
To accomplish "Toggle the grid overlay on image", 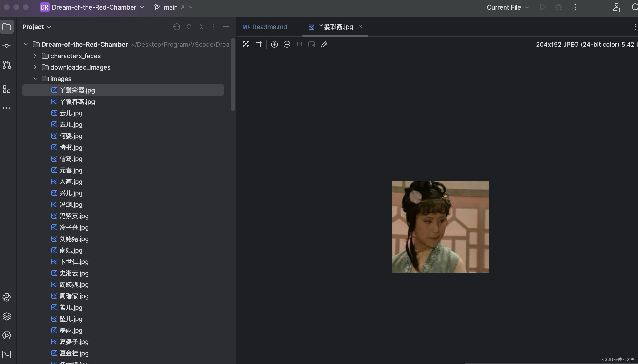I will (x=259, y=44).
